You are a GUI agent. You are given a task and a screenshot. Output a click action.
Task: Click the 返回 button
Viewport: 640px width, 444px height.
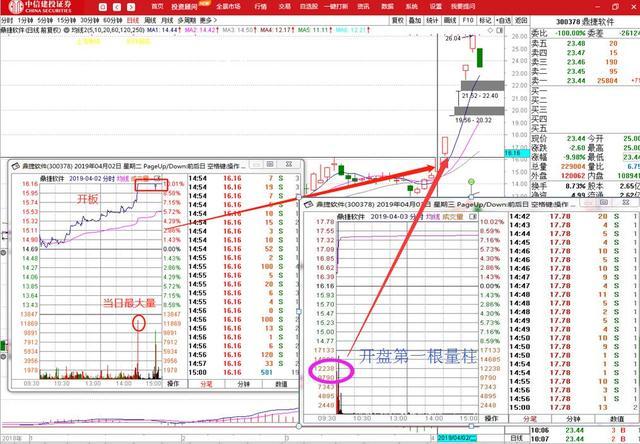point(521,20)
